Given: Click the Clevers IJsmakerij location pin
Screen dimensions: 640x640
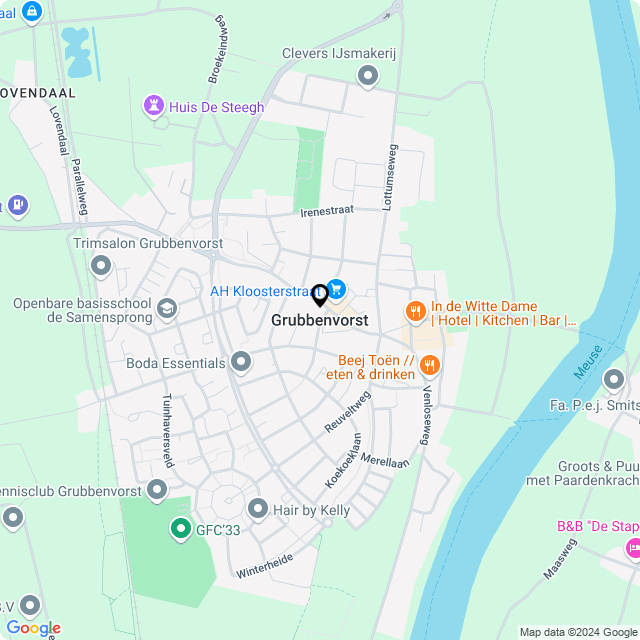Looking at the screenshot, I should [368, 76].
